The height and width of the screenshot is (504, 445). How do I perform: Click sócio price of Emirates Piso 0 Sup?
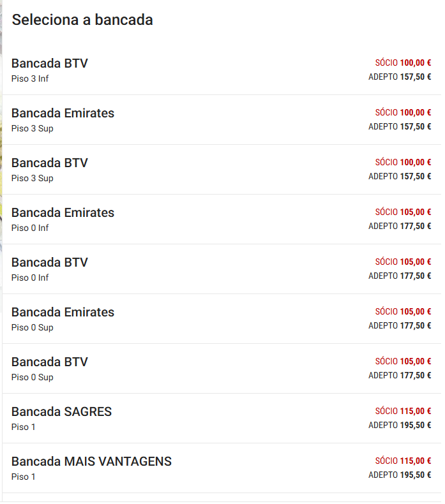[x=403, y=312]
